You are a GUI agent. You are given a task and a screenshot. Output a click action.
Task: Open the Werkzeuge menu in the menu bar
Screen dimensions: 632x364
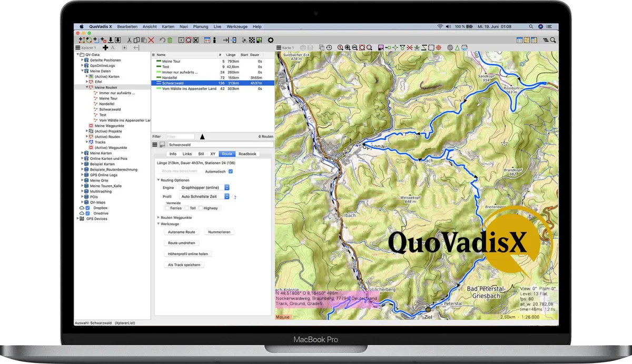pos(237,26)
